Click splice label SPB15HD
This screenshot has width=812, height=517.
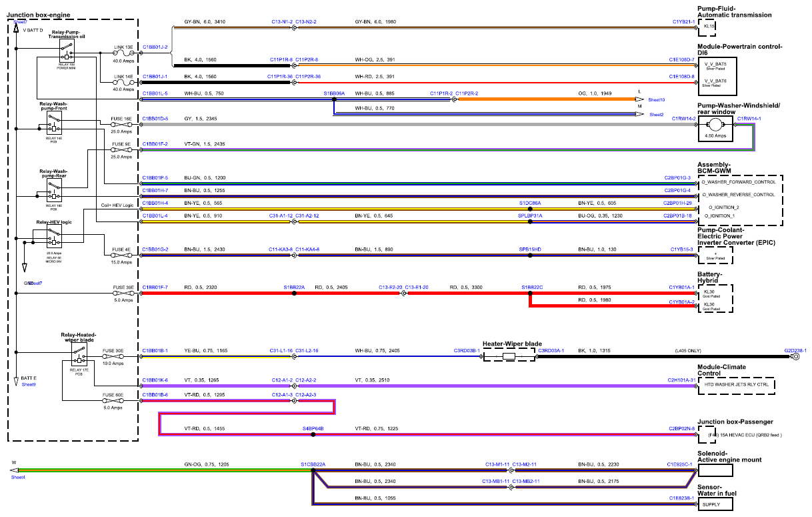pyautogui.click(x=530, y=249)
